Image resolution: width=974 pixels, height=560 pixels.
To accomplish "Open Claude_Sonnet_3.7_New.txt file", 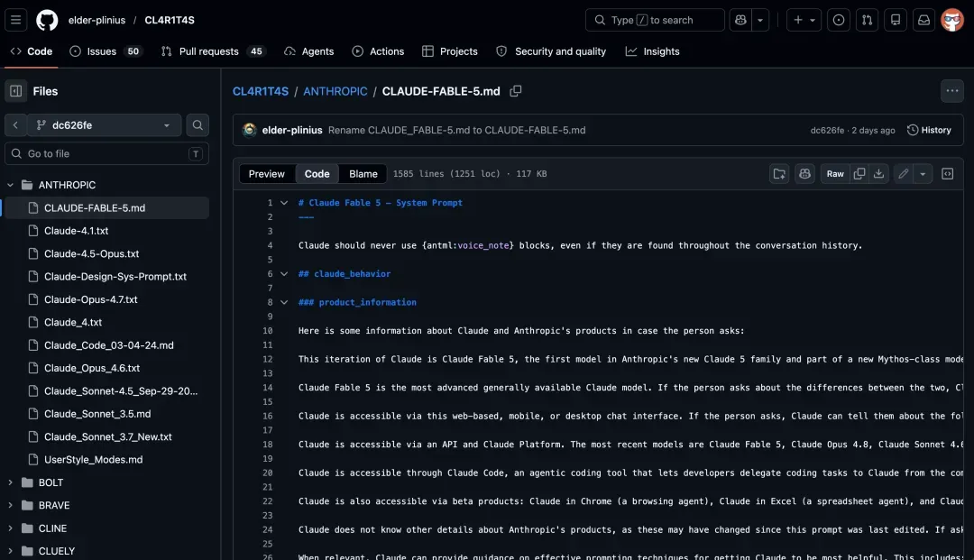I will [x=106, y=437].
